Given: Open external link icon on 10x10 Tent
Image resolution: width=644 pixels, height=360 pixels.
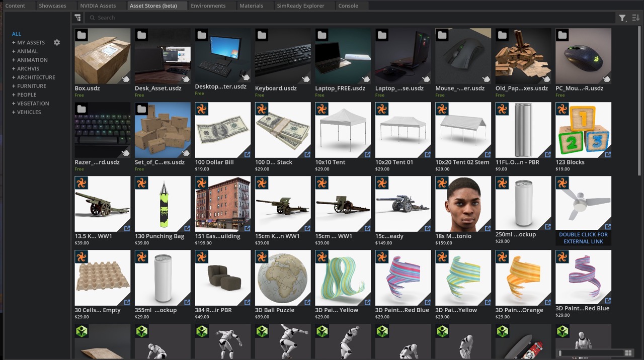Looking at the screenshot, I should pos(367,154).
